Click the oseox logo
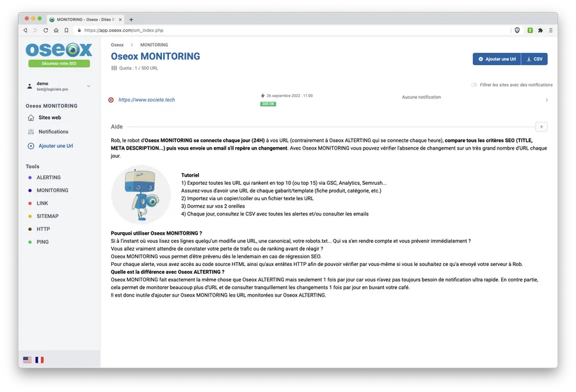This screenshot has height=392, width=576. 59,49
